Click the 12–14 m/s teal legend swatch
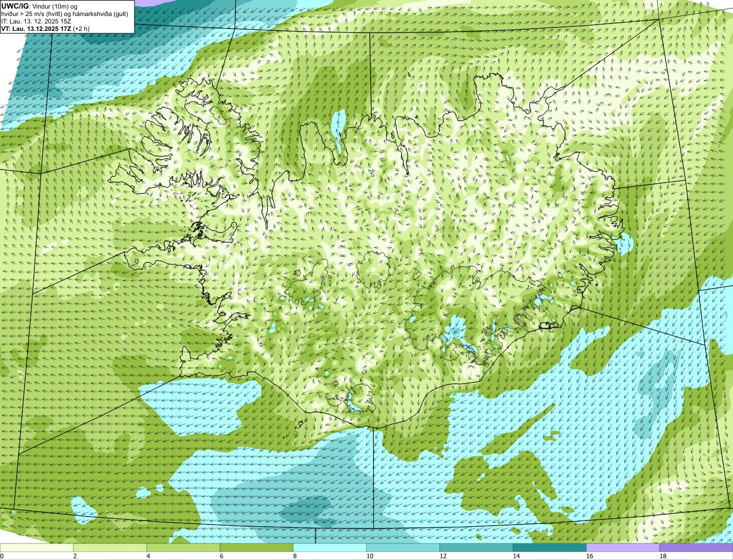The width and height of the screenshot is (733, 560). (x=476, y=547)
